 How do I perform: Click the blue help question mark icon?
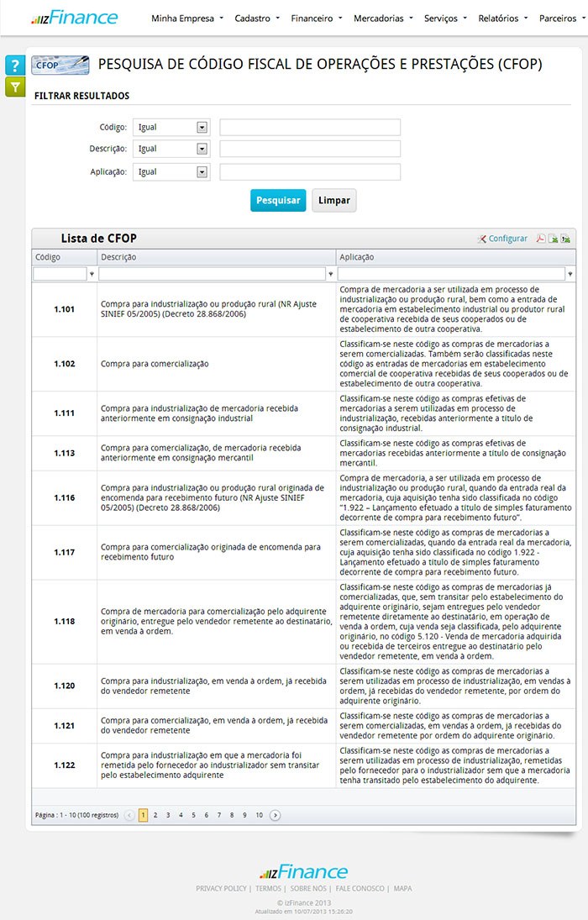click(15, 66)
